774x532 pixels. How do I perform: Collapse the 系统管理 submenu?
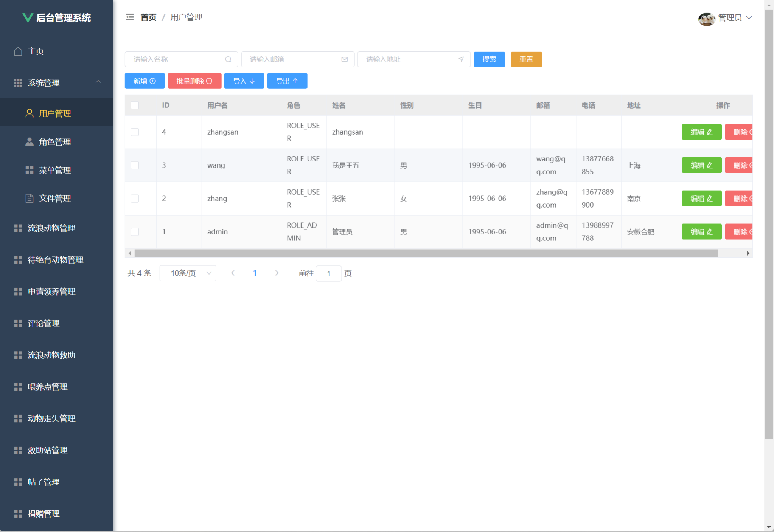98,82
